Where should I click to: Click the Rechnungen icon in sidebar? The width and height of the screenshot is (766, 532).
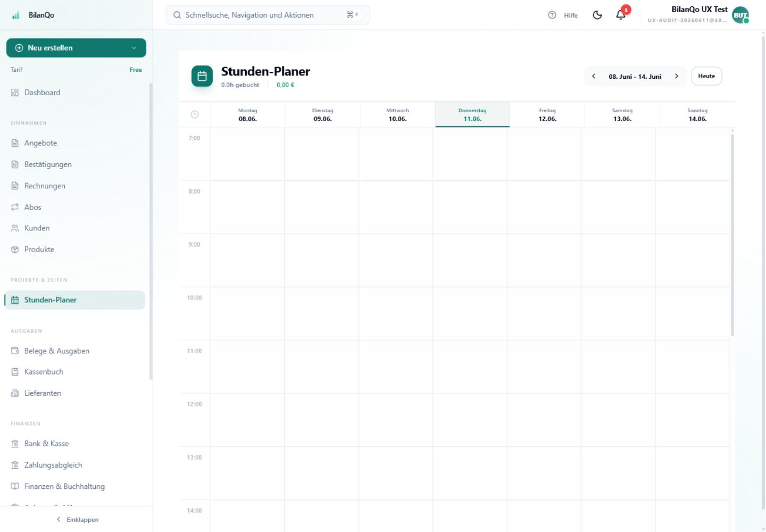click(x=15, y=186)
